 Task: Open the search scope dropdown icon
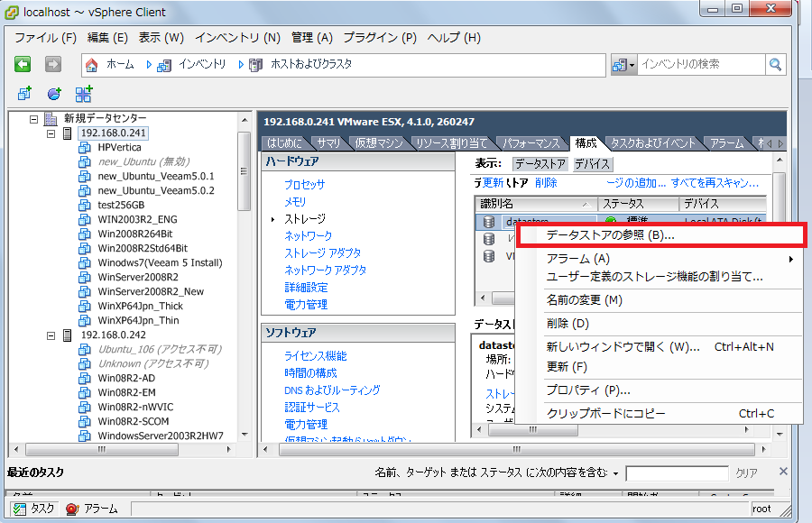click(623, 65)
